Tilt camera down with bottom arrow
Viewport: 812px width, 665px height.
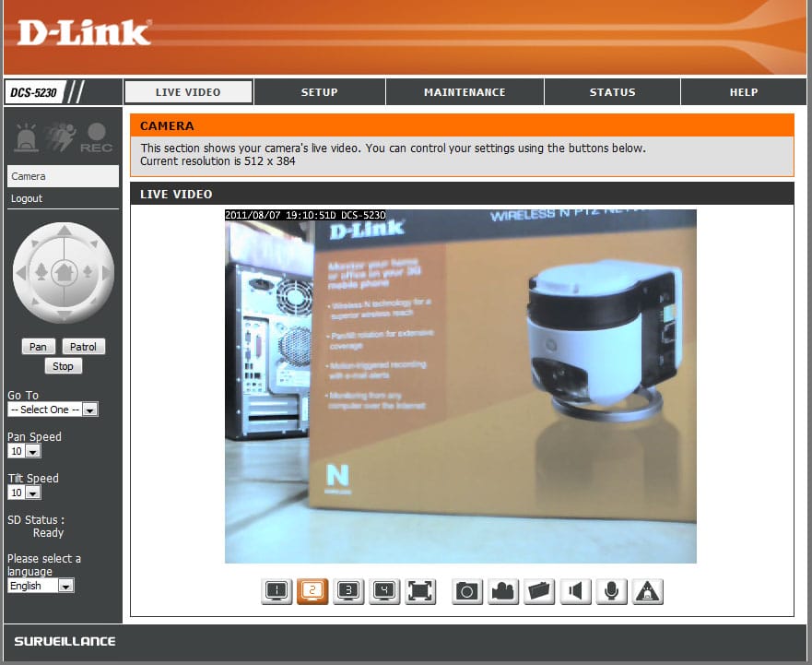point(64,315)
